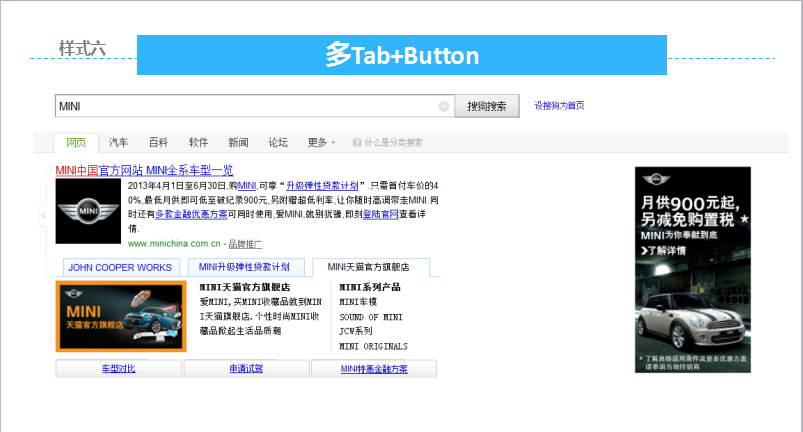
Task: Expand the 更多 dropdown
Action: [x=321, y=142]
